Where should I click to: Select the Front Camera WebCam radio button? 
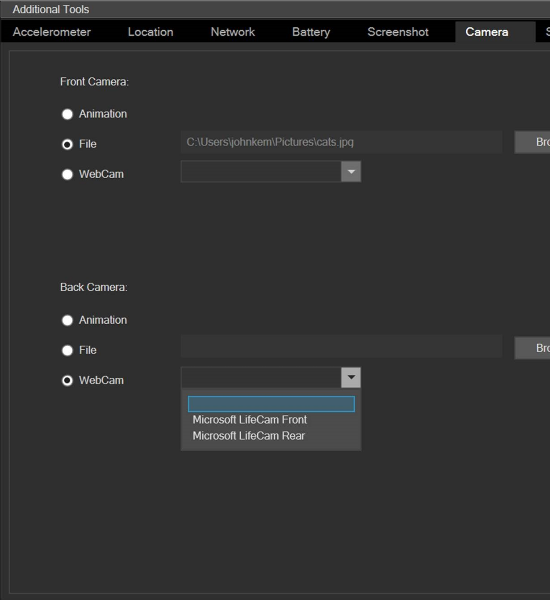click(x=67, y=174)
